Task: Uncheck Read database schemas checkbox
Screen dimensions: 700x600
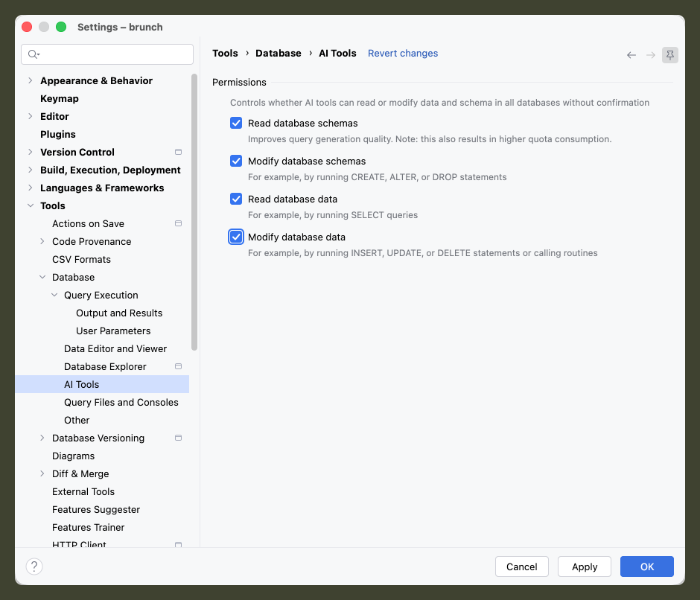Action: (236, 123)
